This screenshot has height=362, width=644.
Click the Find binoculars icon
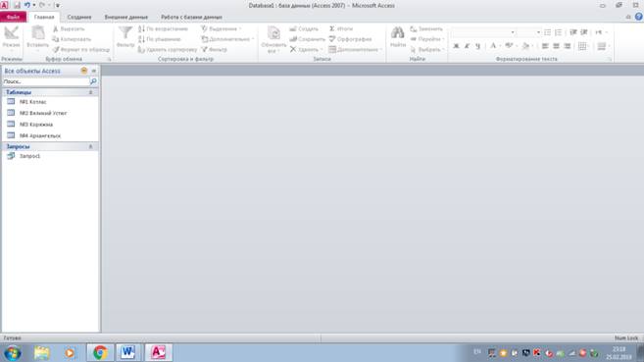coord(397,33)
